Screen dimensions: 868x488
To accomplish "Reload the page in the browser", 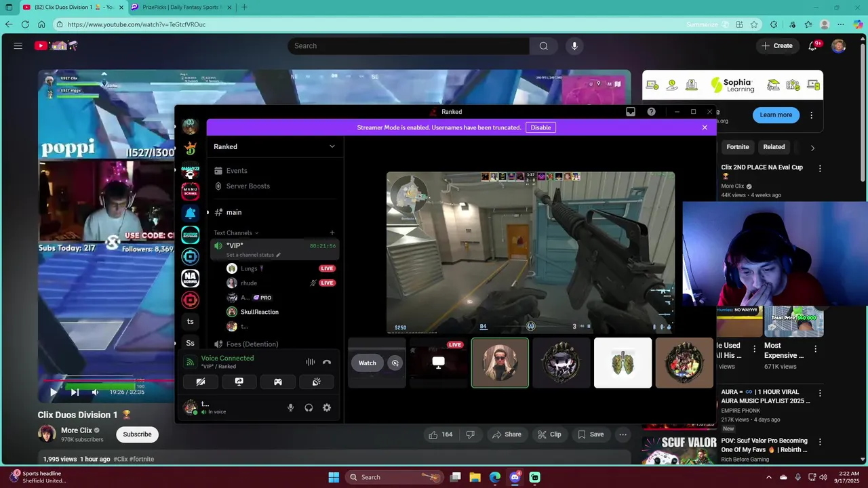I will (25, 24).
